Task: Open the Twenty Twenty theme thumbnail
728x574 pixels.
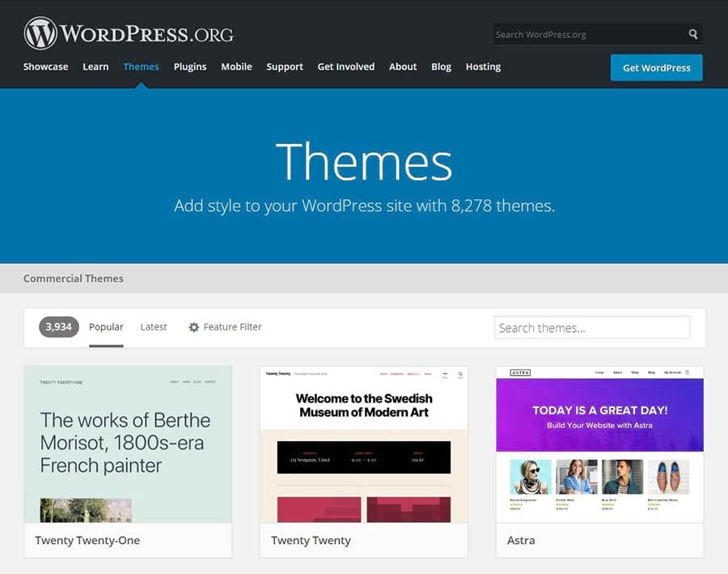Action: pos(364,444)
